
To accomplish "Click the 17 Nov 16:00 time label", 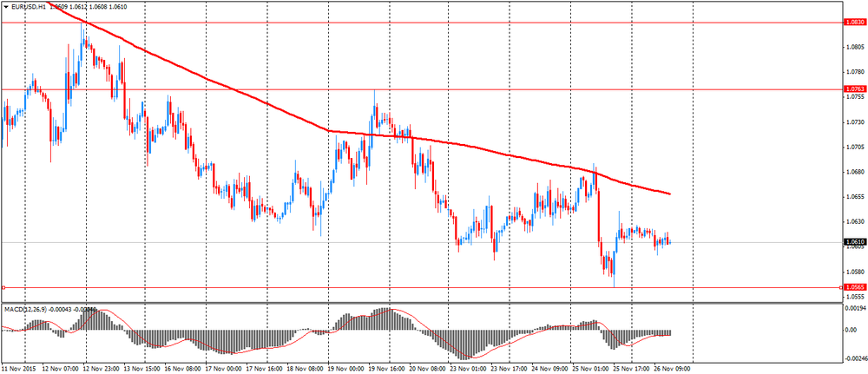I will [264, 367].
